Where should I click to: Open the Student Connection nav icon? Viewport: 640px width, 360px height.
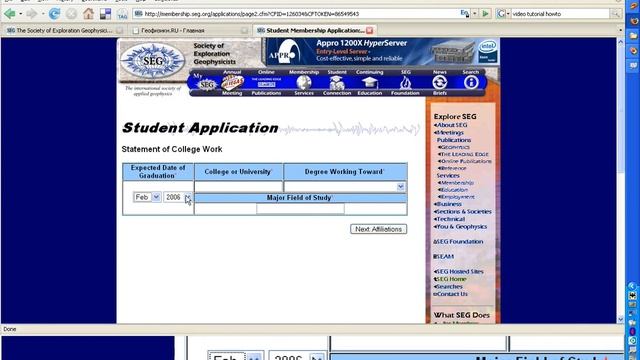tap(337, 82)
